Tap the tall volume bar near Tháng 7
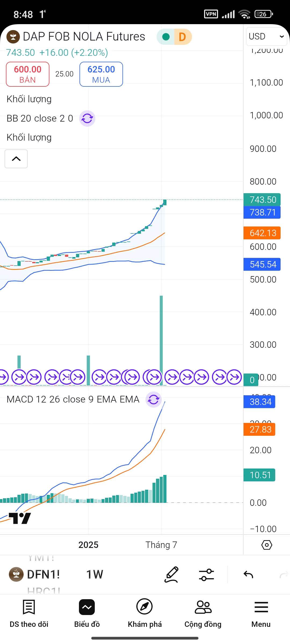This screenshot has height=644, width=290. coord(161,340)
